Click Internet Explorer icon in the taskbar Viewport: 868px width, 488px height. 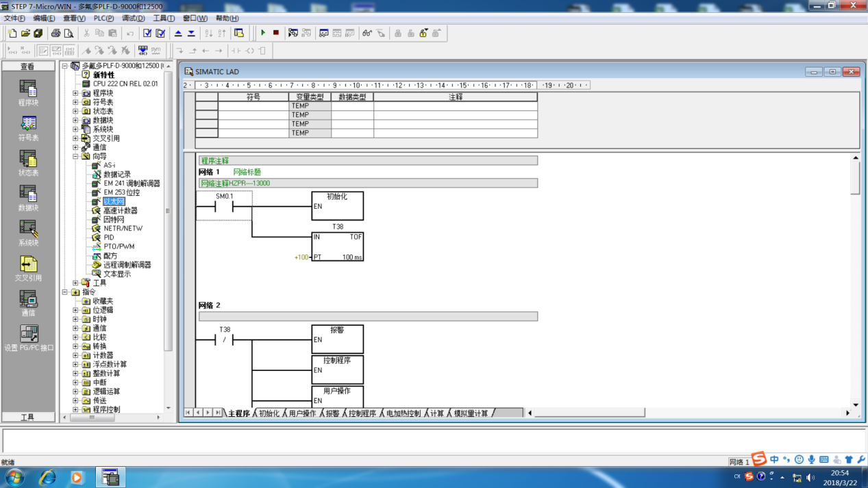[47, 477]
